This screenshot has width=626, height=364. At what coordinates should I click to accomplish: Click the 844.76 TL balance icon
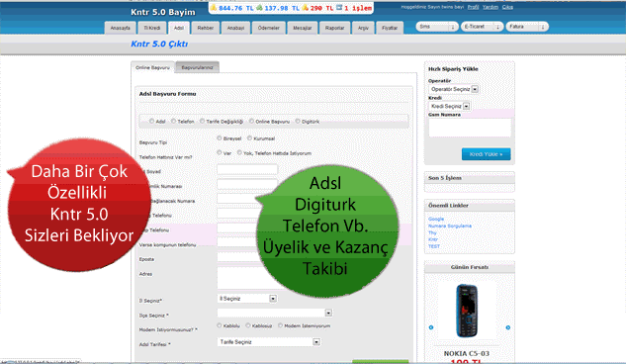click(x=214, y=8)
